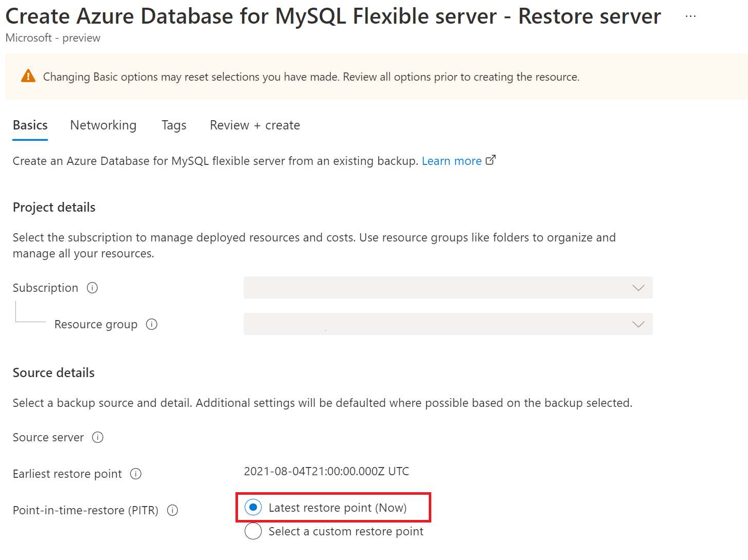
Task: Click the earliest restore point timestamp text
Action: click(x=326, y=471)
